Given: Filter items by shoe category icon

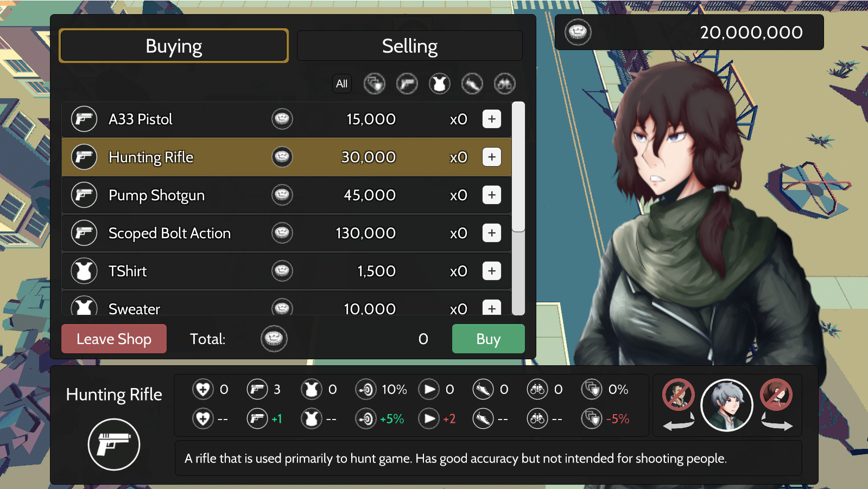Looking at the screenshot, I should [472, 84].
